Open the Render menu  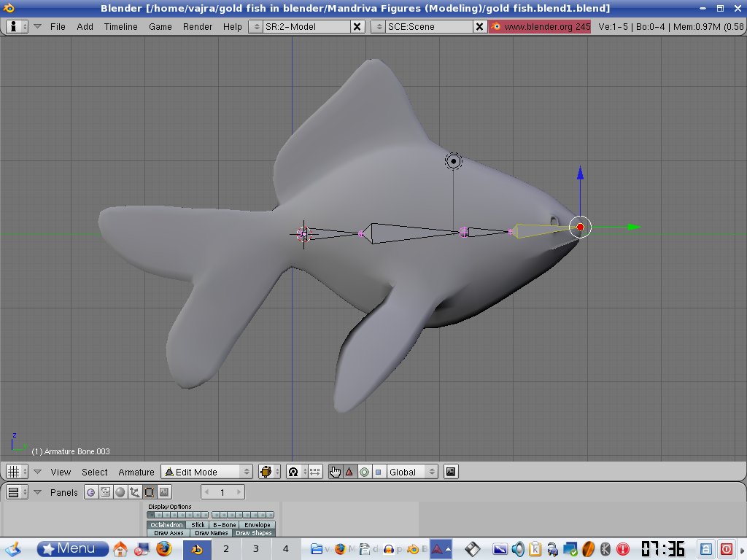coord(198,26)
